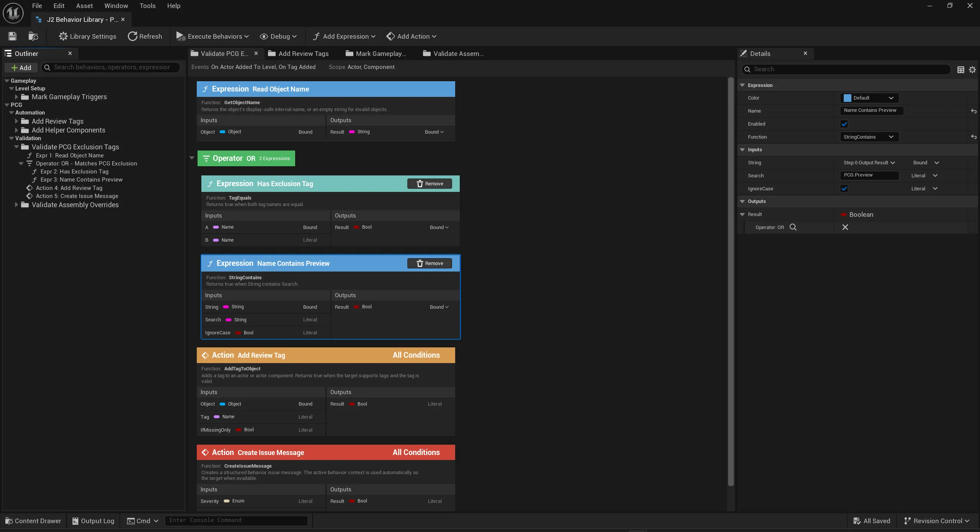Edit the Name Contains Preview name field
This screenshot has width=980, height=532.
(872, 110)
